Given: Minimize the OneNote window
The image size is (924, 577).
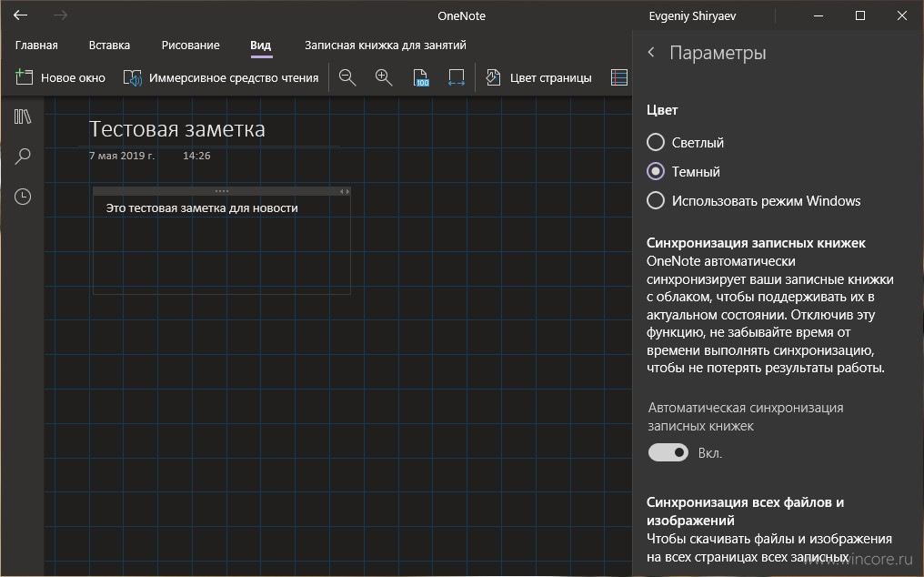Looking at the screenshot, I should coord(818,16).
